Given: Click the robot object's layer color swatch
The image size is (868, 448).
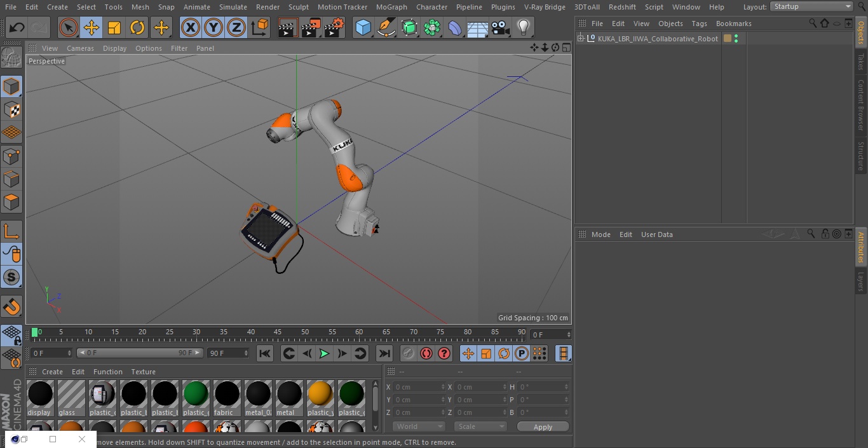Looking at the screenshot, I should click(x=728, y=39).
